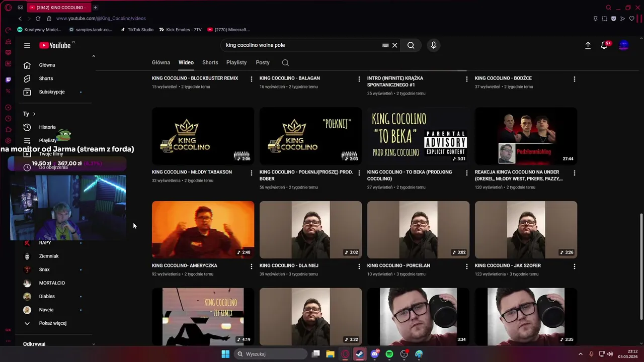Open TikTok Studio bookmark

137,30
